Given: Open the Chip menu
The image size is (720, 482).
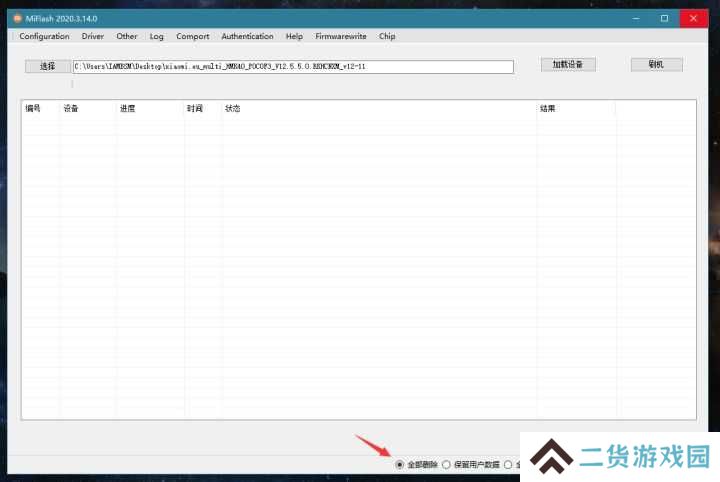Looking at the screenshot, I should click(387, 36).
